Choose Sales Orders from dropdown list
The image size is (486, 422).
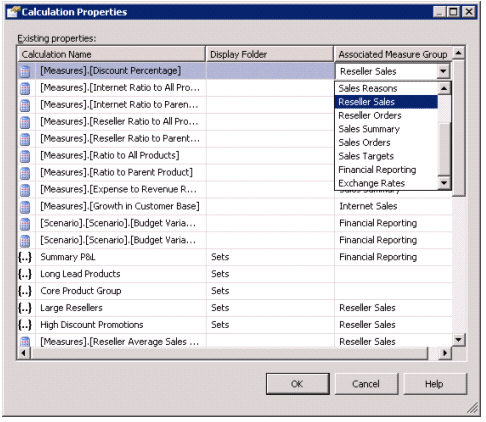point(386,143)
